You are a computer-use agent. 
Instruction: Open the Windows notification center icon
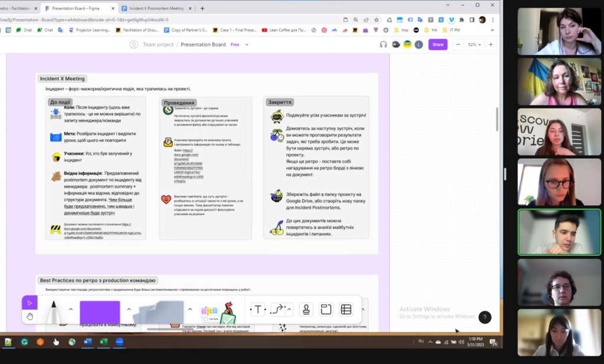pyautogui.click(x=493, y=342)
